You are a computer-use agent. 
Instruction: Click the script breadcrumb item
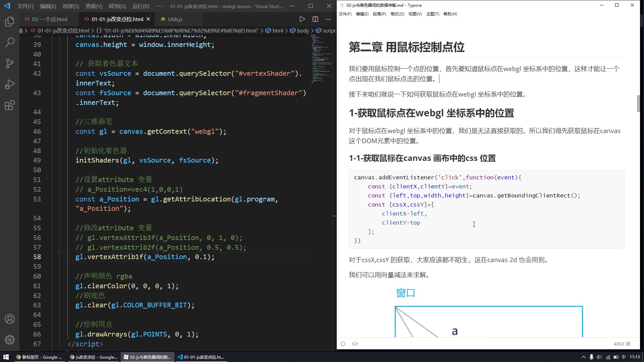click(329, 31)
